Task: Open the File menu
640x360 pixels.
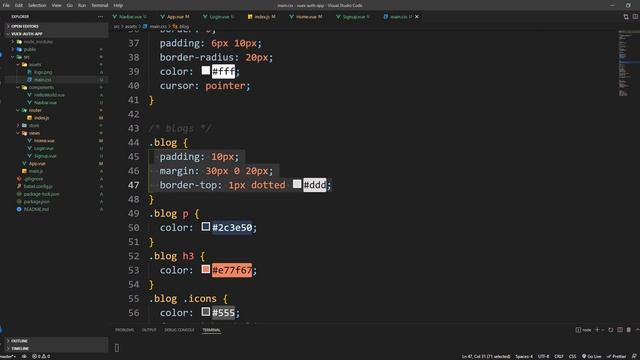Action: (6, 5)
